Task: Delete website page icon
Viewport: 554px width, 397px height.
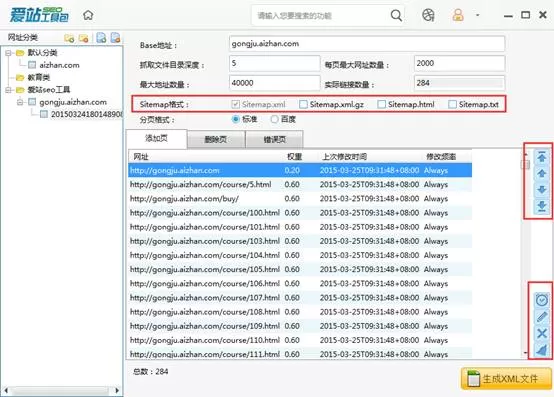Action: pos(116,37)
